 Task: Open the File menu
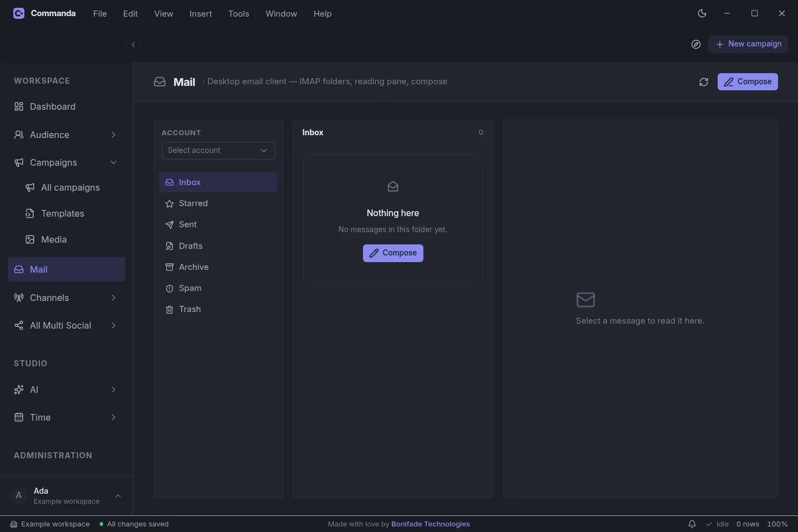(x=100, y=14)
